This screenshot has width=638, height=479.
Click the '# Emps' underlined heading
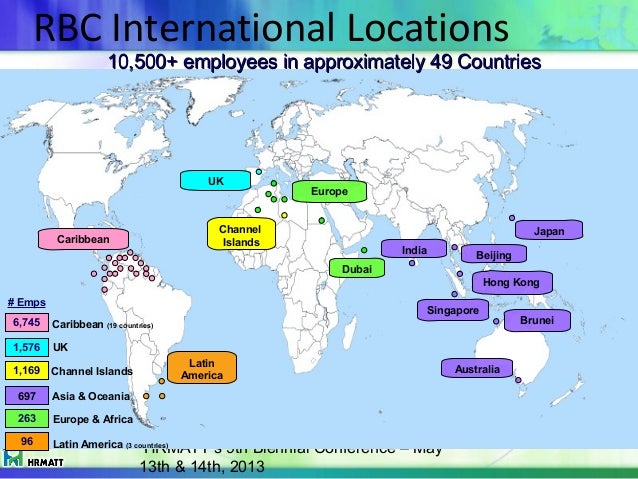[x=27, y=302]
